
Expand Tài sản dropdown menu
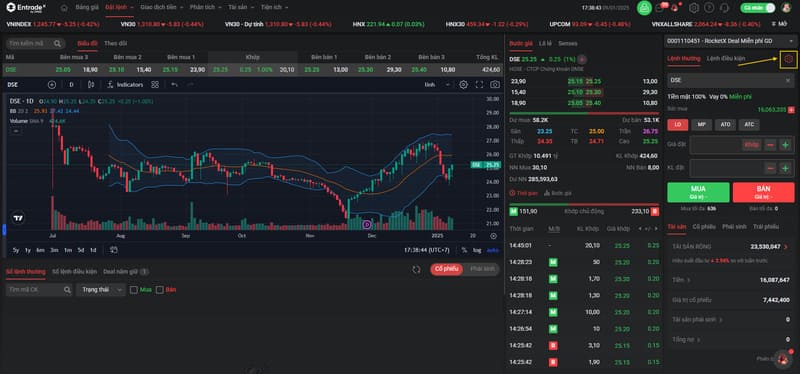(x=241, y=8)
